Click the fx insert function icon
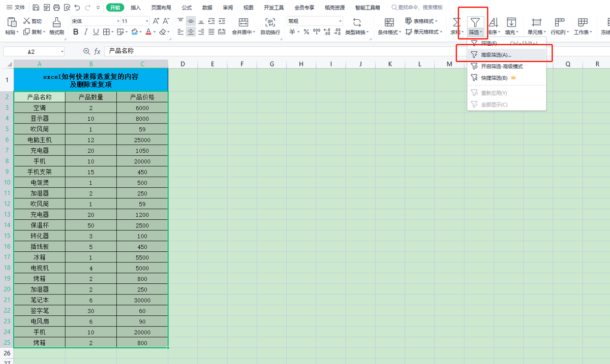610x364 pixels. coord(97,52)
